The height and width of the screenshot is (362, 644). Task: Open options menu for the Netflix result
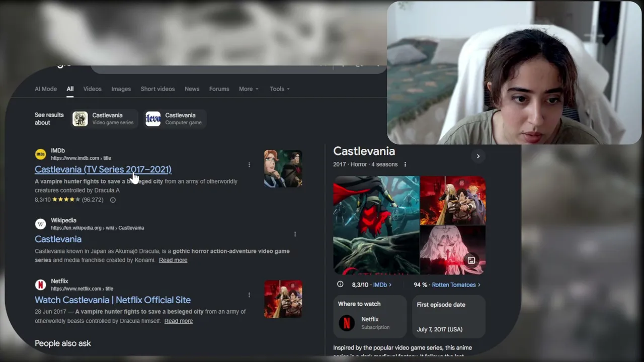click(249, 295)
